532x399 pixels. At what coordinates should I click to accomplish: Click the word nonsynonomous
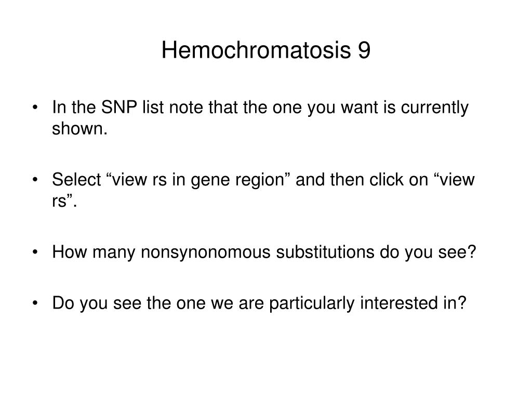pos(206,252)
